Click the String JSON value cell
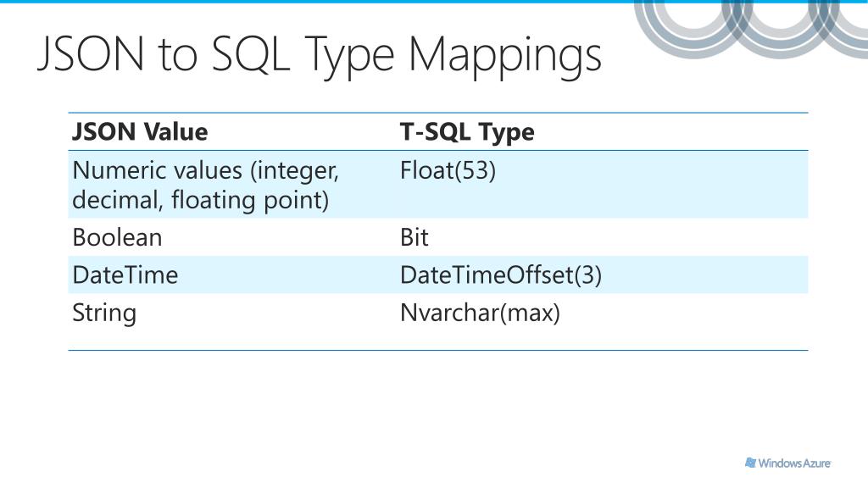868x488 pixels. 232,313
